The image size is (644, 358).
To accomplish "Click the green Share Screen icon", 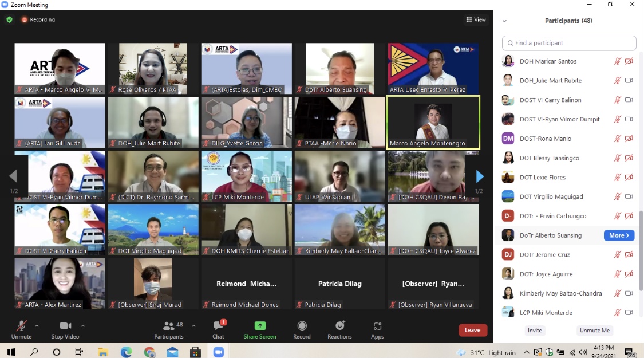I will [260, 325].
